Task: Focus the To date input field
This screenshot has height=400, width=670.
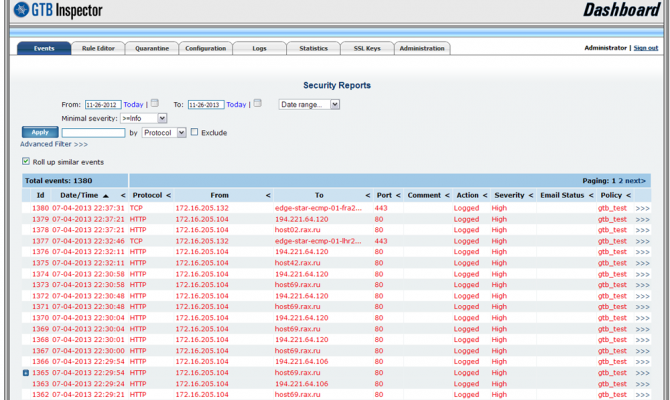Action: [206, 105]
